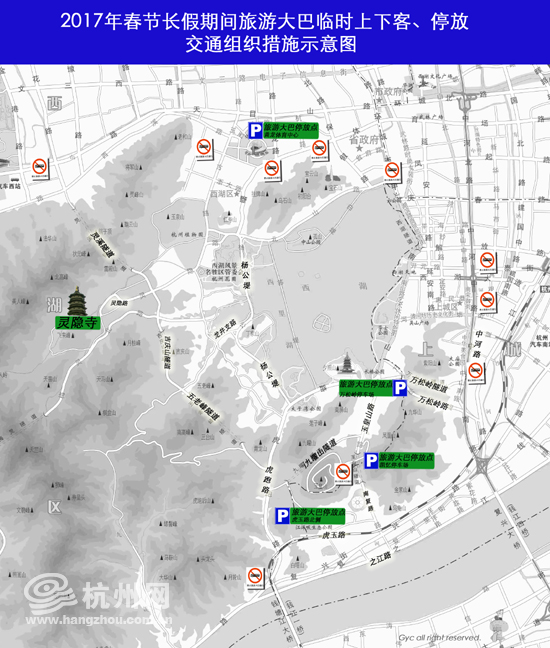The height and width of the screenshot is (648, 550).
Task: Click the 五老峰隧道 label
Action: (x=202, y=406)
